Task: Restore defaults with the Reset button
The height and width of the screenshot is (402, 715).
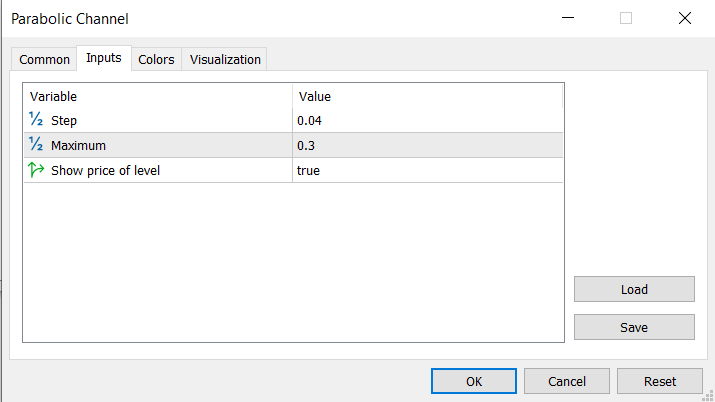Action: 659,381
